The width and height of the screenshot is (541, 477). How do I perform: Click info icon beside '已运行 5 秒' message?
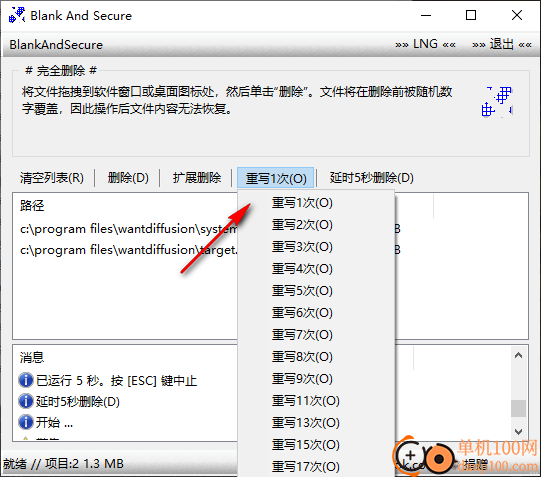(26, 380)
